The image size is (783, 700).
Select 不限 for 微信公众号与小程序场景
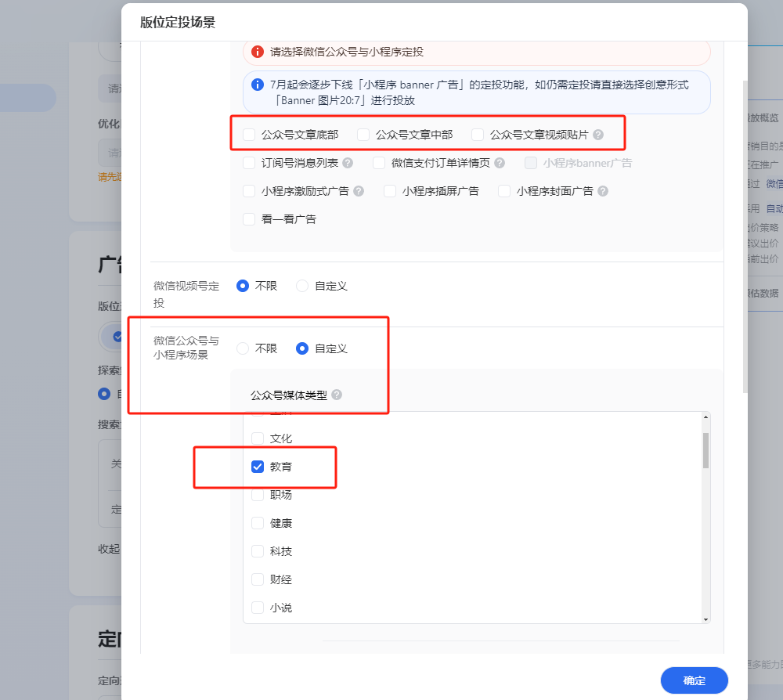(x=243, y=348)
